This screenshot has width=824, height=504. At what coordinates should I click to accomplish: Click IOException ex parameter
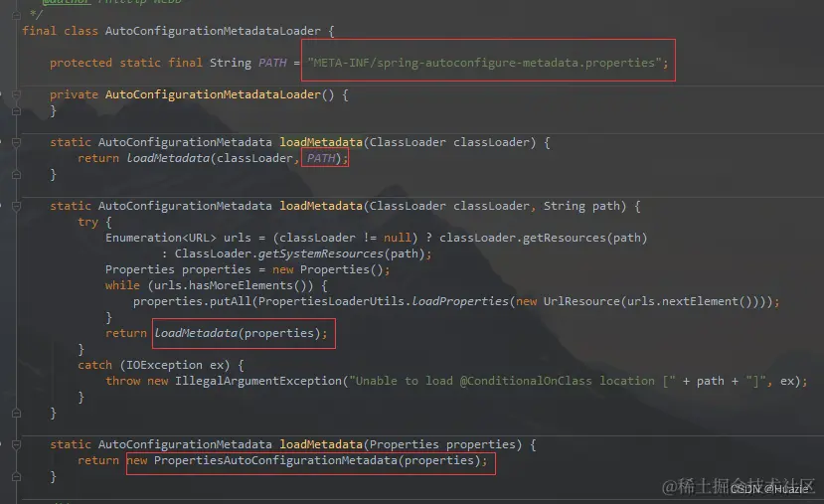(x=175, y=365)
